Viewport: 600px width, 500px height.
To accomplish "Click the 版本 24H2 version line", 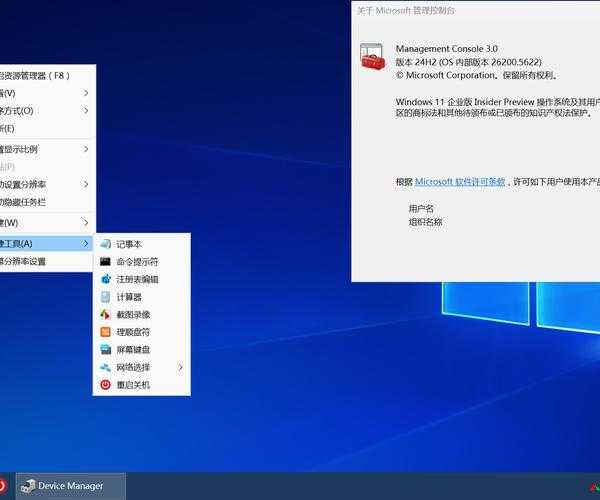I will [468, 62].
